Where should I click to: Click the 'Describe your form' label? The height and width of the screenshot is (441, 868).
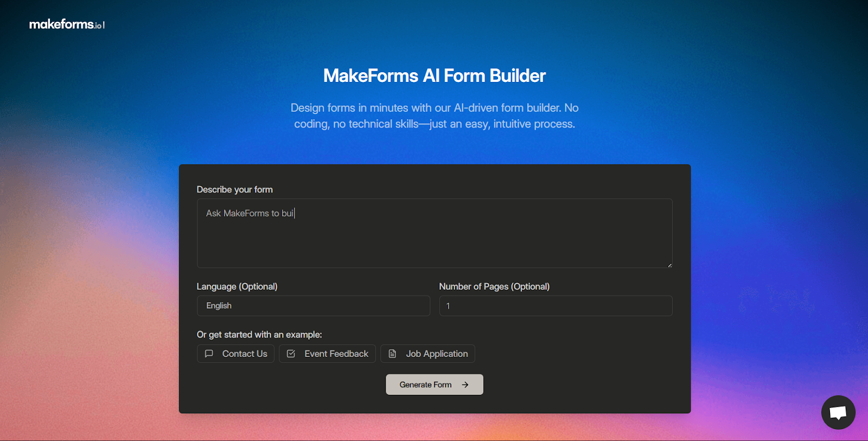[x=235, y=189]
